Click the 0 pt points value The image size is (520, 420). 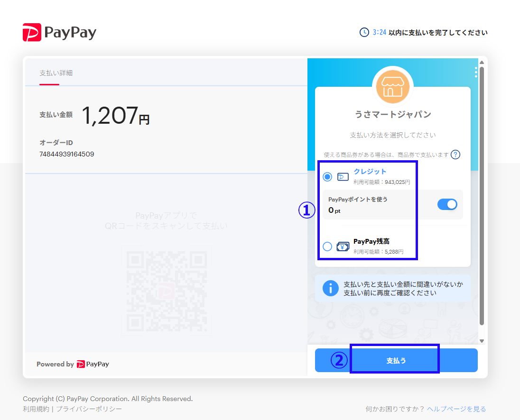coord(334,210)
